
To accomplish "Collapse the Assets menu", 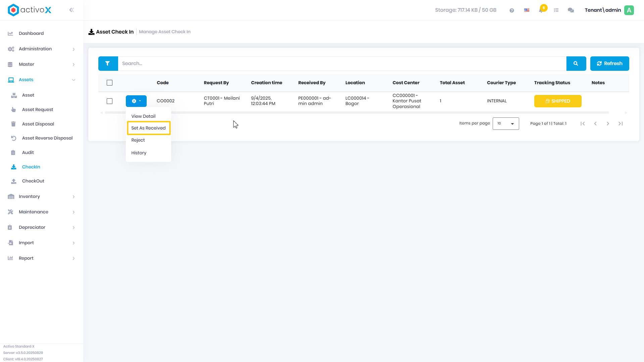I will 73,80.
